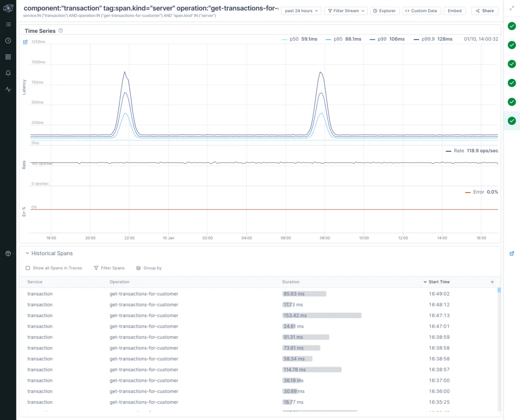Image resolution: width=520 pixels, height=420 pixels.
Task: Open the dashboards grid sidebar icon
Action: 8,57
